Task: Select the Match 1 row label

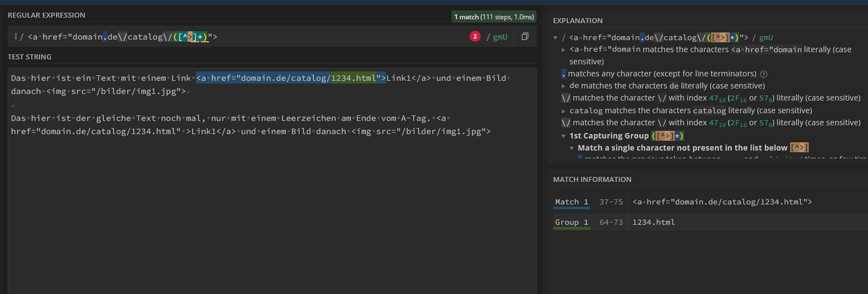Action: pyautogui.click(x=571, y=202)
